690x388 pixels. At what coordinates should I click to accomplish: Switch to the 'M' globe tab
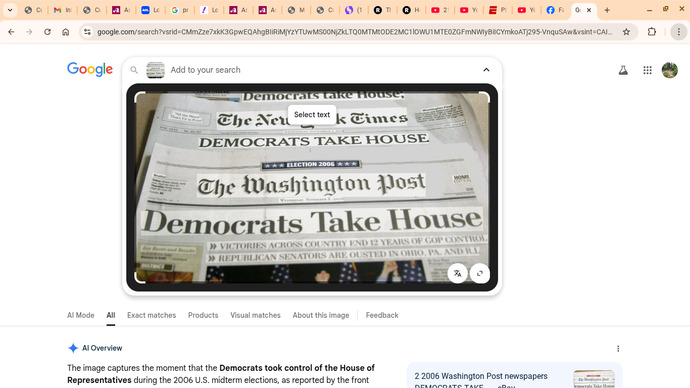295,10
